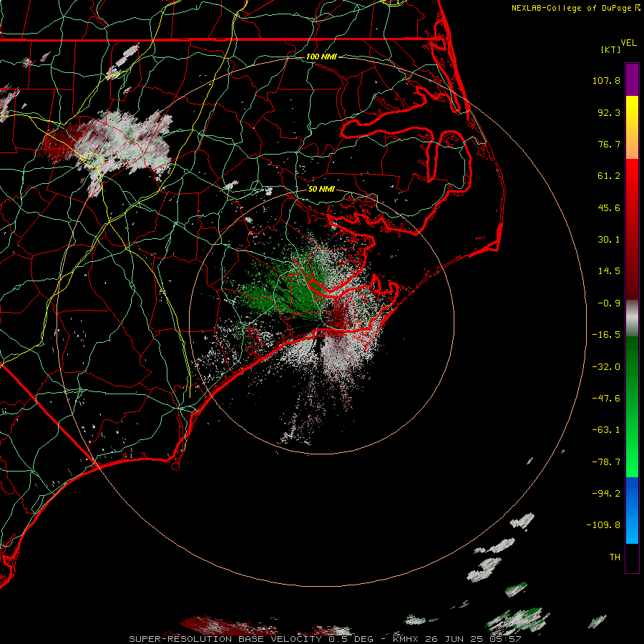Select the -109.8 velocity scale value
This screenshot has height=644, width=644.
pos(603,525)
